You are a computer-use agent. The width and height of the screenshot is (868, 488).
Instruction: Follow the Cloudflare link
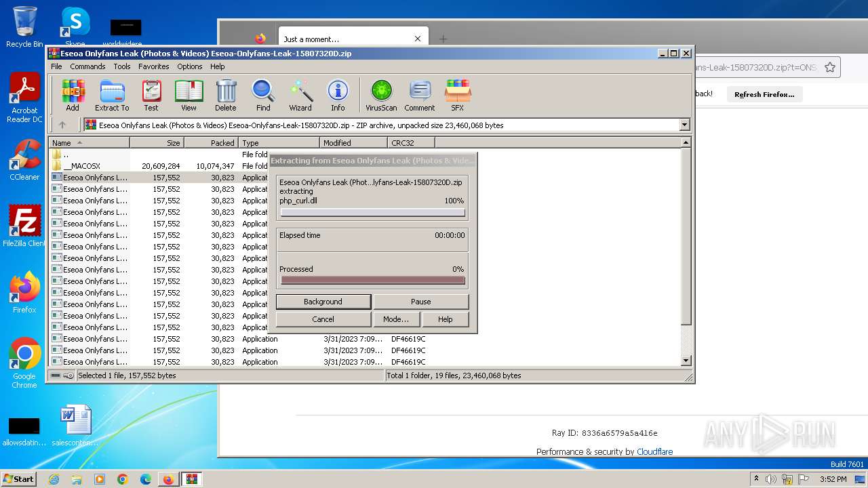tap(654, 451)
